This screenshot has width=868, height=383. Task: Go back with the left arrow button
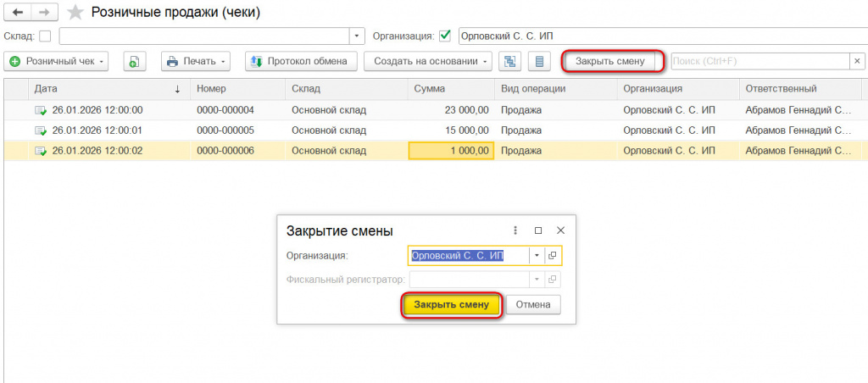pos(18,12)
